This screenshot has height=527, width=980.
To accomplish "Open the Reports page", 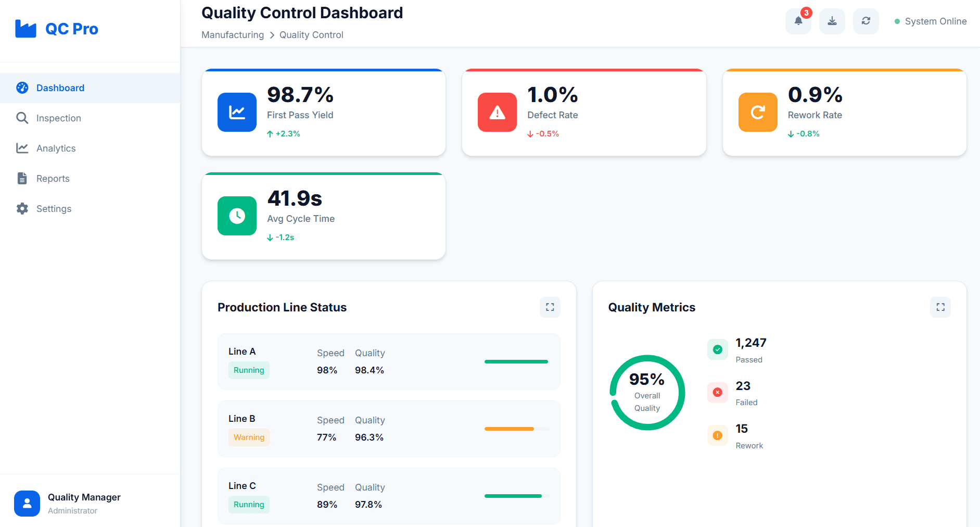I will click(x=53, y=179).
